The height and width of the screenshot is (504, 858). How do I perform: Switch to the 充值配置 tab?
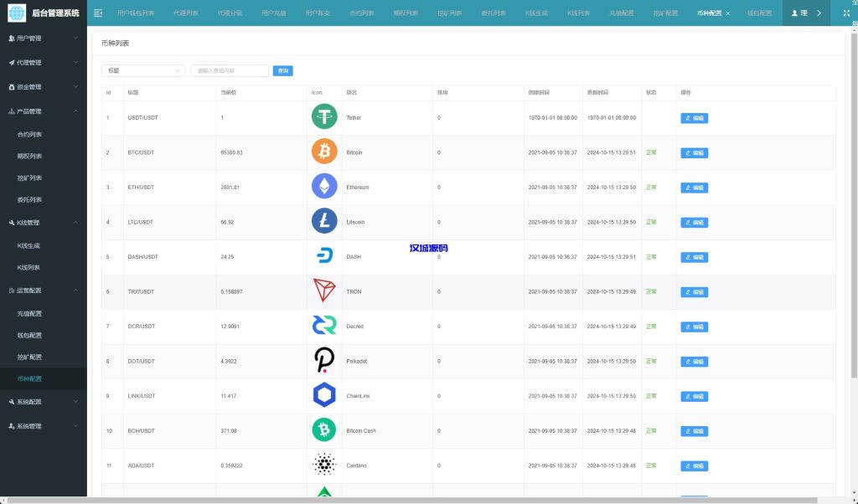(622, 13)
